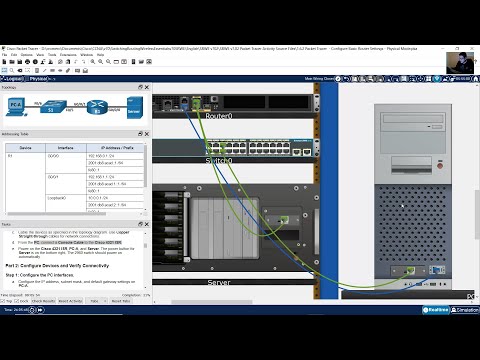
Task: Pop out the Tasks panel
Action: [x=140, y=224]
